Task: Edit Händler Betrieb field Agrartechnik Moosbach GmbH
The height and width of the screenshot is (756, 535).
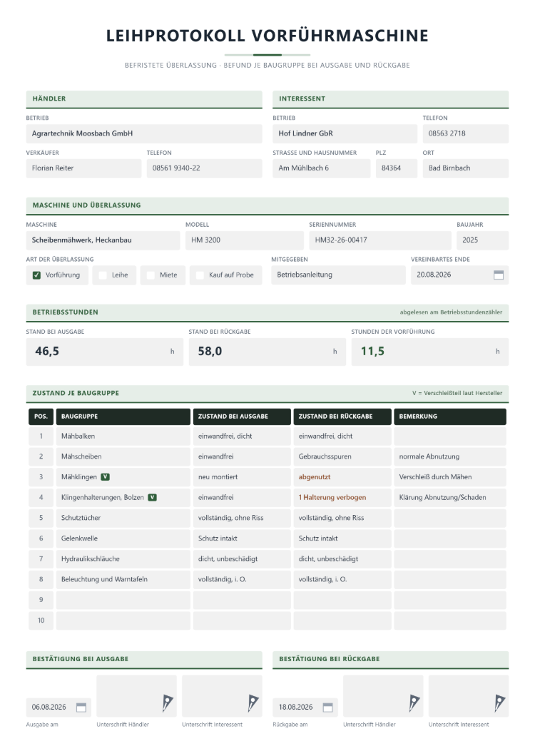Action: 144,133
